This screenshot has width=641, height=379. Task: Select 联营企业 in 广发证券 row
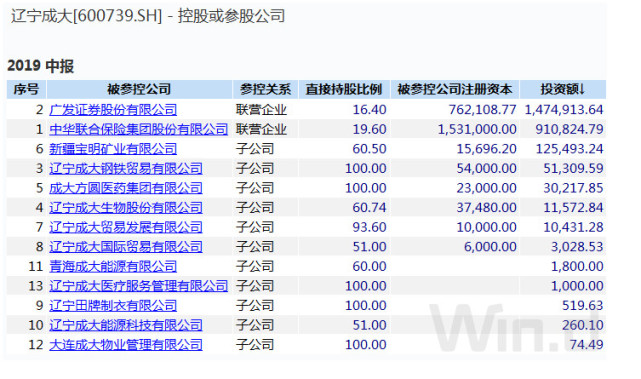pyautogui.click(x=261, y=110)
